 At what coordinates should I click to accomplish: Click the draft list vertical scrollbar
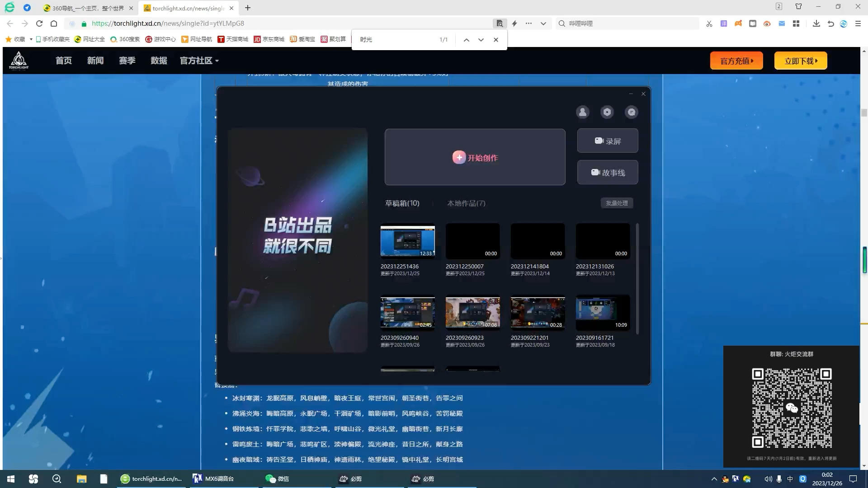[x=637, y=278]
